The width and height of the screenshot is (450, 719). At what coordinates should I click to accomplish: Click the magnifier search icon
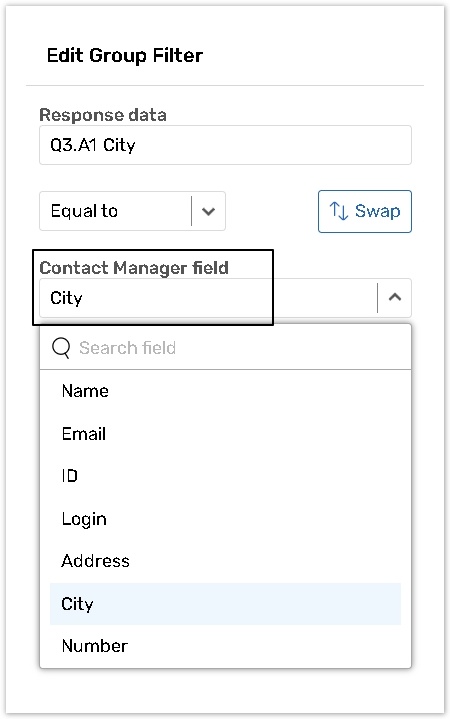pyautogui.click(x=61, y=348)
